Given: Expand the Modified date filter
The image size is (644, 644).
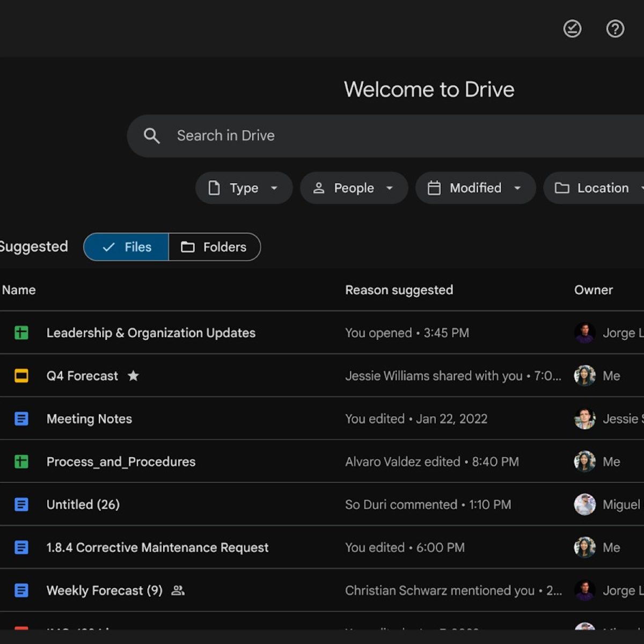Looking at the screenshot, I should 475,188.
